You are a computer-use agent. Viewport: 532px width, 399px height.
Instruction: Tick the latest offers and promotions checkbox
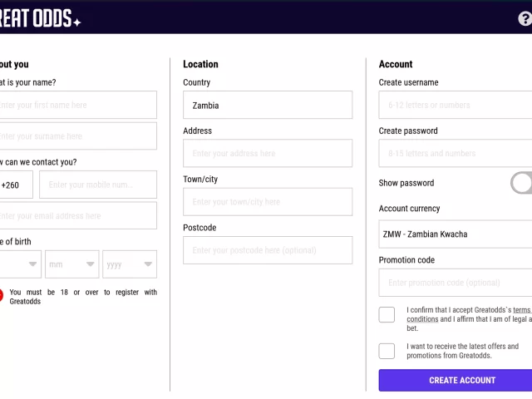tap(387, 351)
